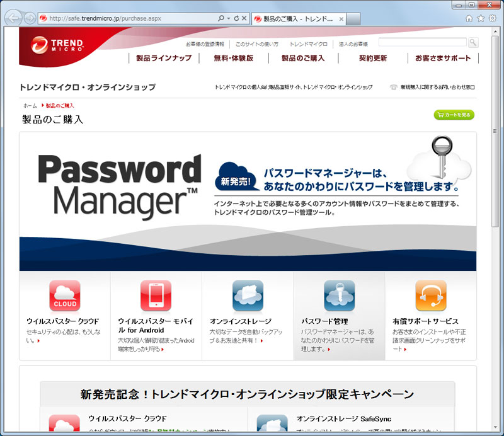The image size is (504, 436).
Task: Open a new blank browser tab
Action: (x=353, y=19)
